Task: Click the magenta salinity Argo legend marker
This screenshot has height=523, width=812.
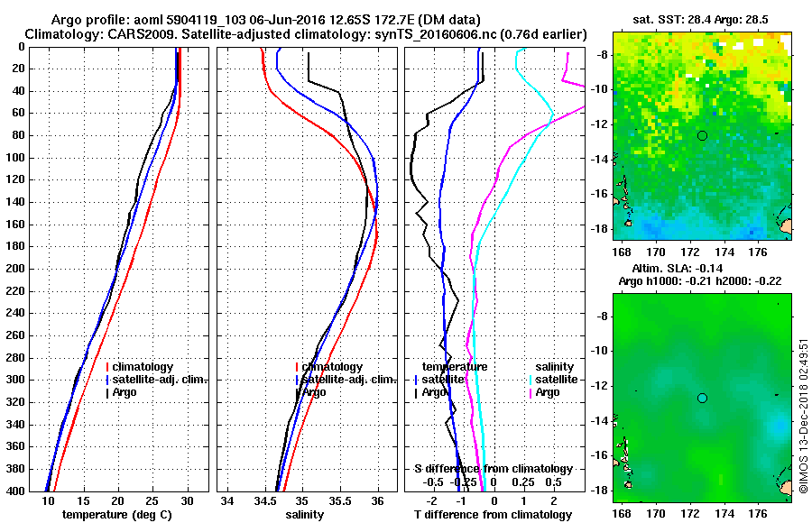Action: point(531,393)
